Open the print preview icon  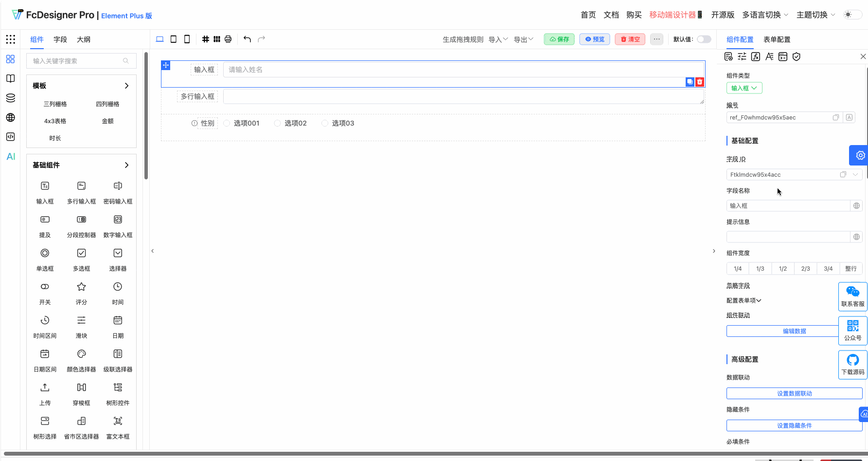click(x=228, y=39)
